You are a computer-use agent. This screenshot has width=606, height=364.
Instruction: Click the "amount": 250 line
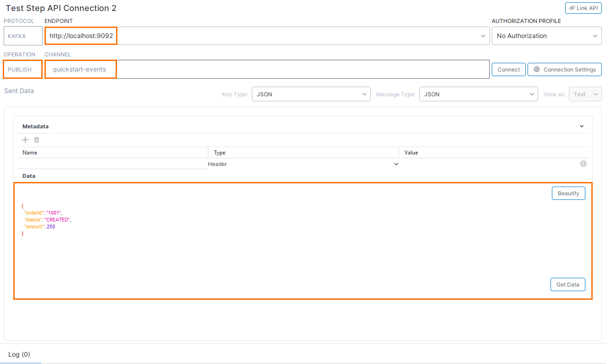click(39, 226)
